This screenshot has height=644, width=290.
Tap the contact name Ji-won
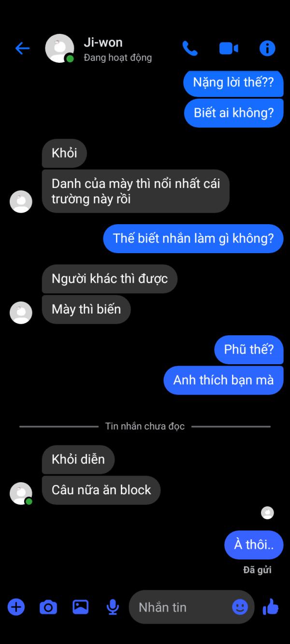point(103,43)
